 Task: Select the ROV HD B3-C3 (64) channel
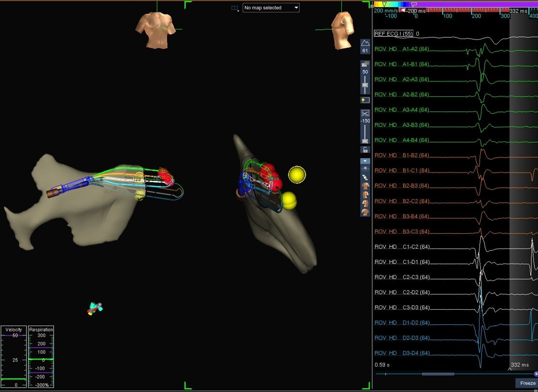(402, 231)
